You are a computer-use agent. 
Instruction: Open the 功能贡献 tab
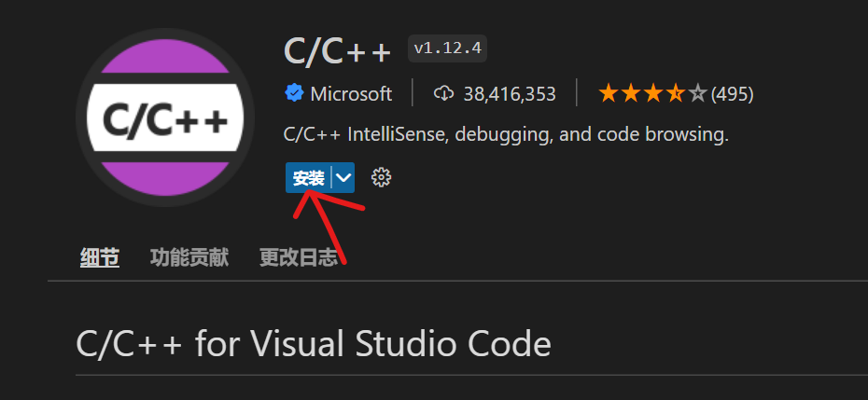click(189, 258)
